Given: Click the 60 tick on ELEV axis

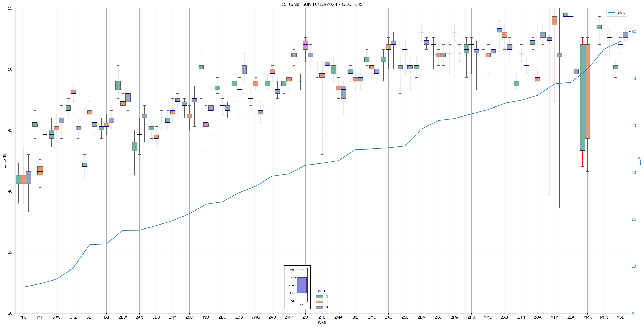Looking at the screenshot, I should [x=633, y=32].
